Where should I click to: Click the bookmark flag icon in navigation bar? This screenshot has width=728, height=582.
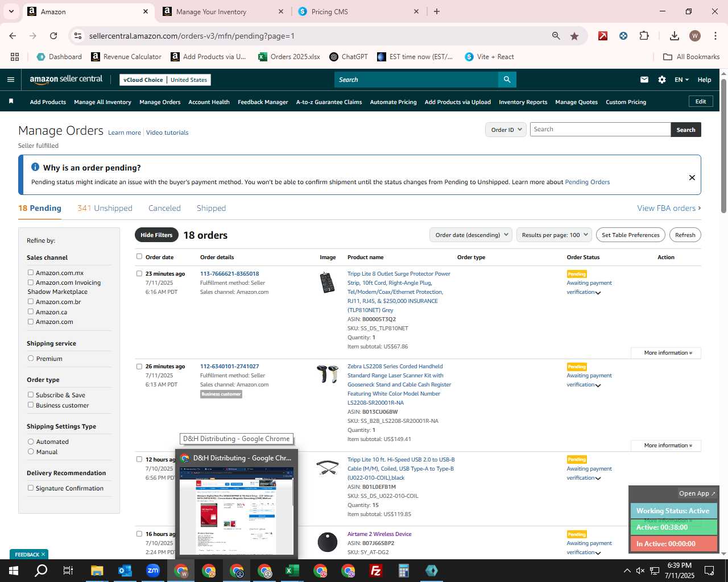11,102
